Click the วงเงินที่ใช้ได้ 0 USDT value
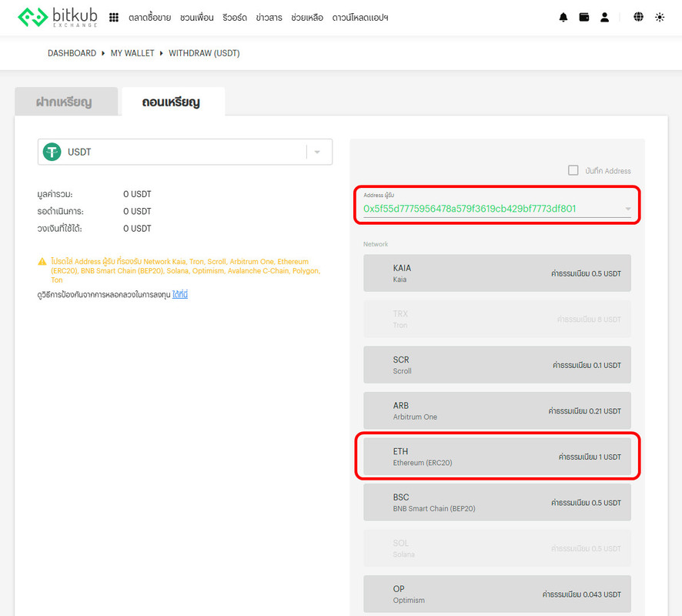 coord(137,229)
